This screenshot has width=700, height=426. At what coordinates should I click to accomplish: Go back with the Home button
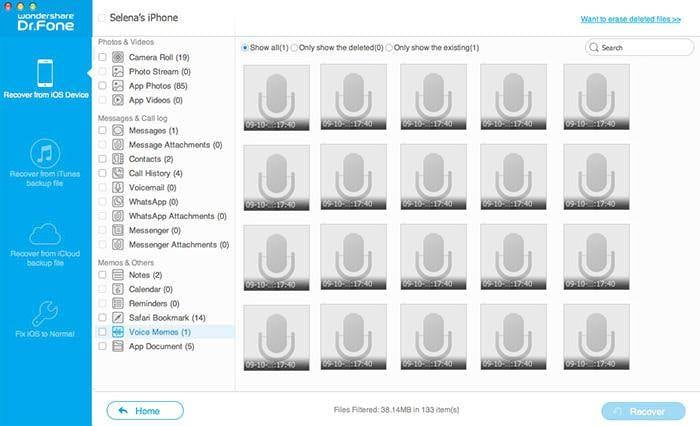click(145, 410)
